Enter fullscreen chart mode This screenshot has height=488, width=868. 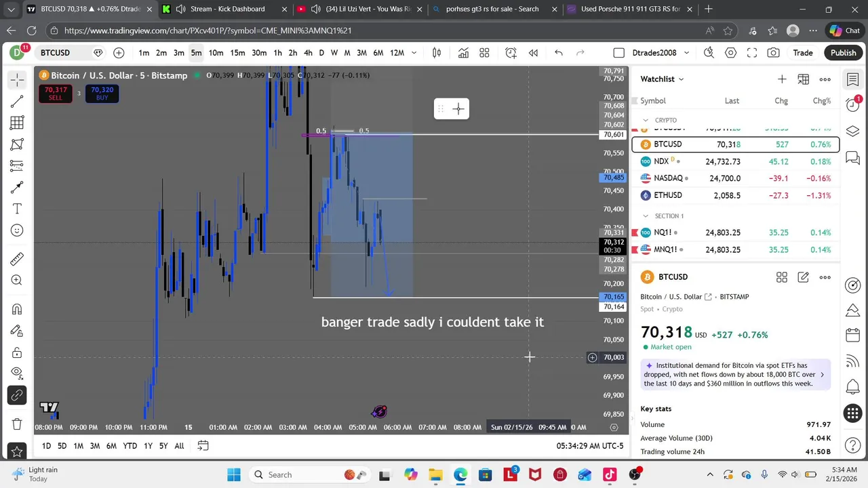click(752, 53)
